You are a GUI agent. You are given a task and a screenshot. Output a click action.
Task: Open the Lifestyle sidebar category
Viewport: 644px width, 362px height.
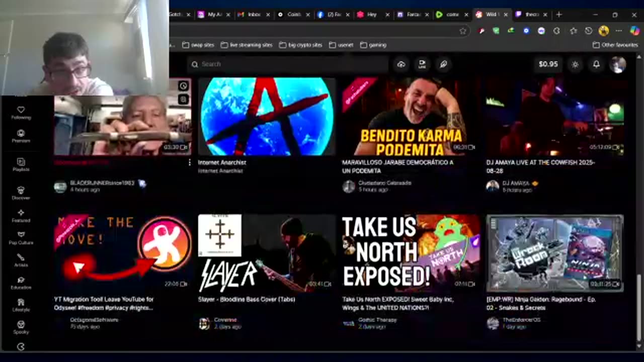click(x=21, y=305)
